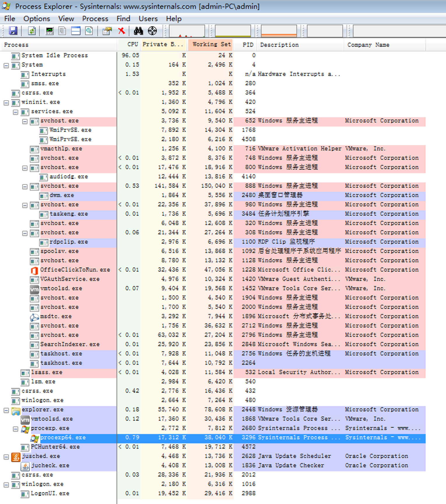Click the msdtc.exe process icon
446x504 pixels.
coord(34,317)
